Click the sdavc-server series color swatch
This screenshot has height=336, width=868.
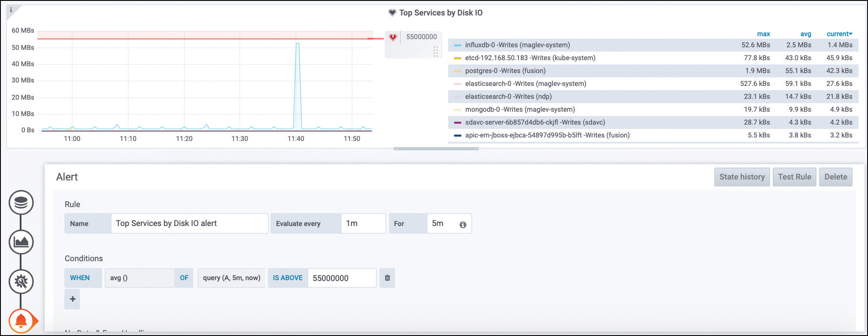pyautogui.click(x=457, y=122)
